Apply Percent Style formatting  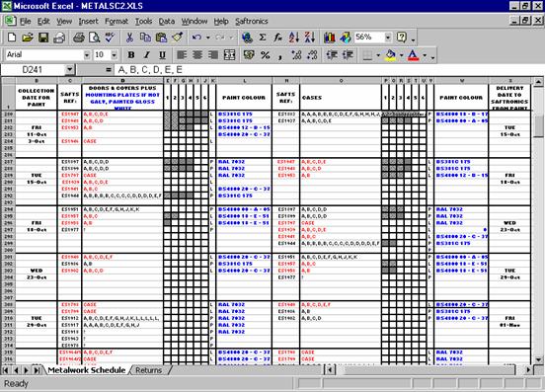click(266, 55)
